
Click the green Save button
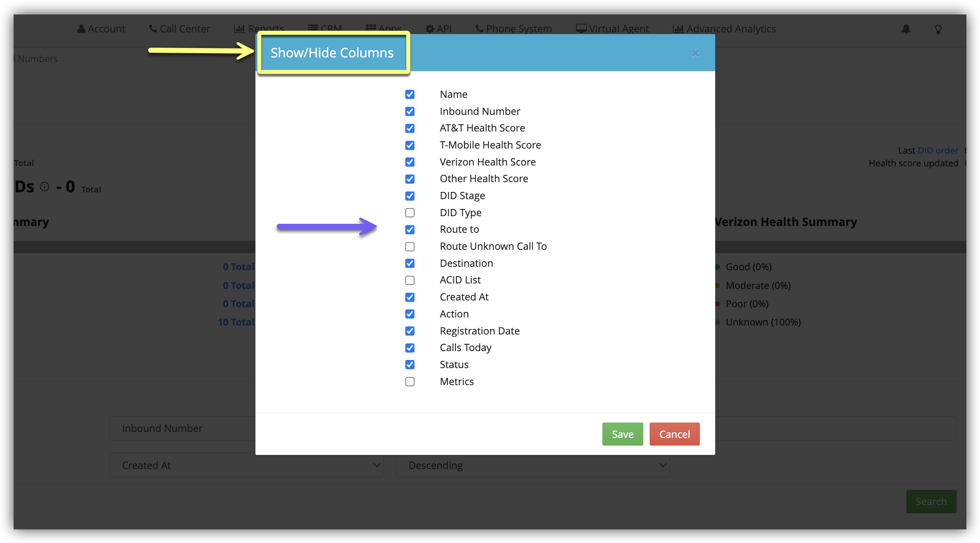point(622,434)
